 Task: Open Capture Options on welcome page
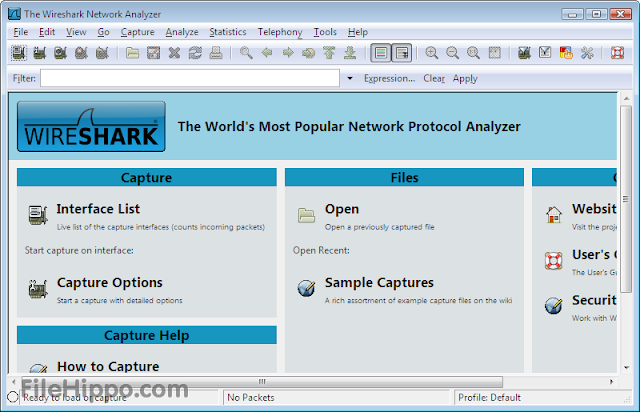point(109,283)
